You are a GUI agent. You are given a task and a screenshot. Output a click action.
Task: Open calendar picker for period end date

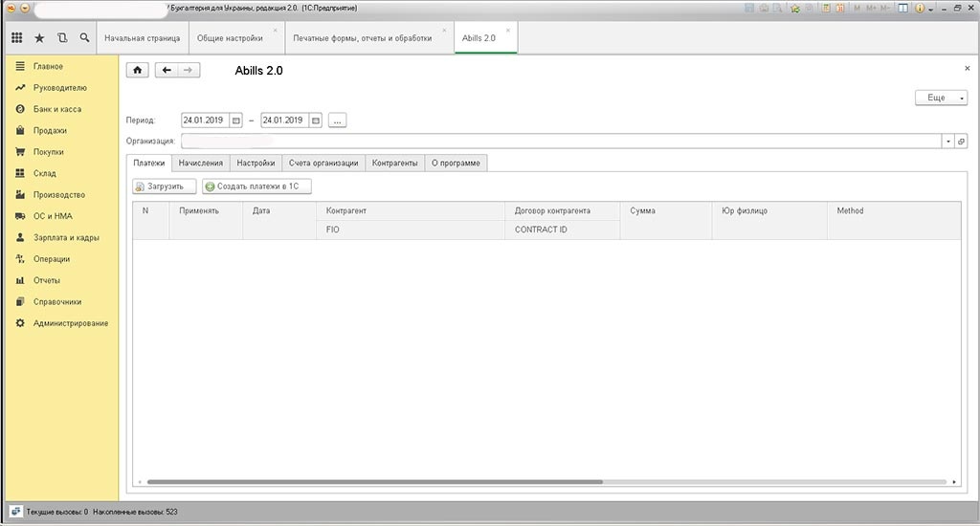315,121
